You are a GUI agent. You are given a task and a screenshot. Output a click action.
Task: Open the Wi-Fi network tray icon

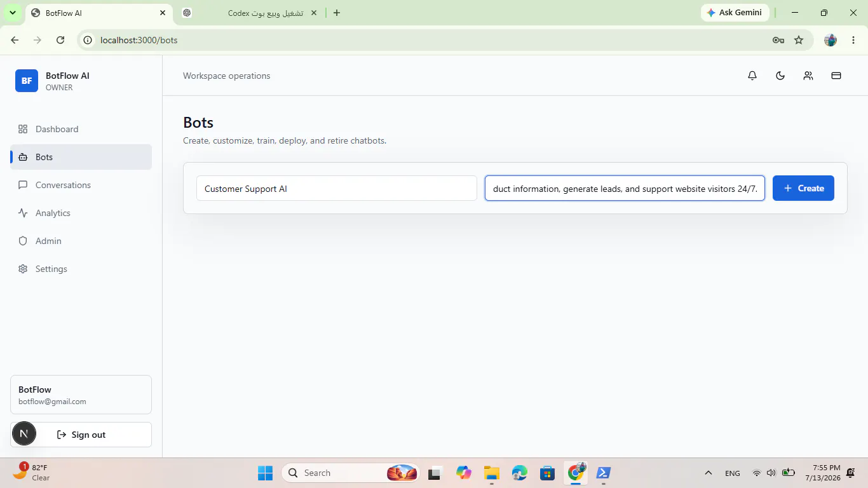756,473
